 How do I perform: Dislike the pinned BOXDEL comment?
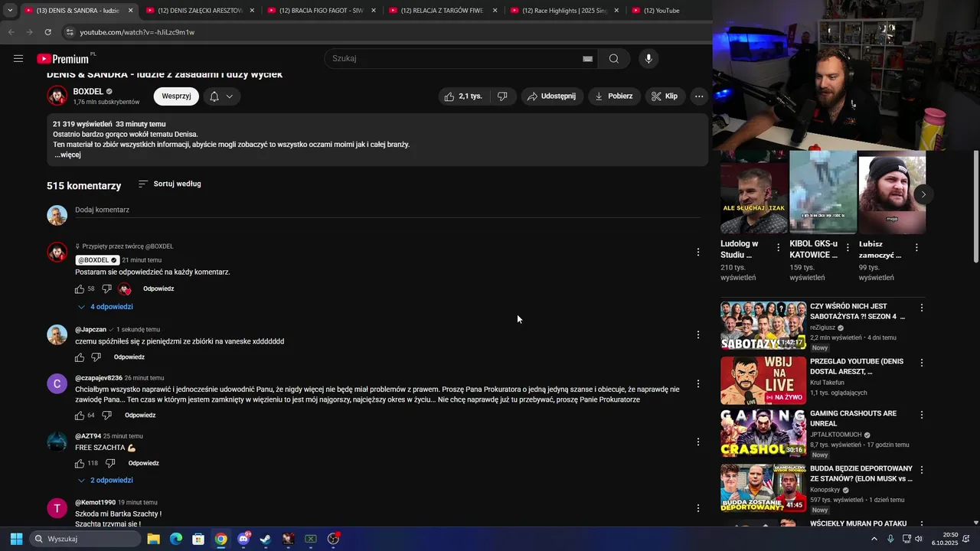106,289
